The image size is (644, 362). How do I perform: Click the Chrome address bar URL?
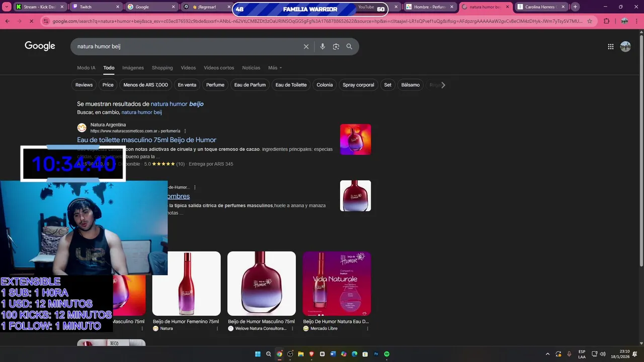[317, 21]
